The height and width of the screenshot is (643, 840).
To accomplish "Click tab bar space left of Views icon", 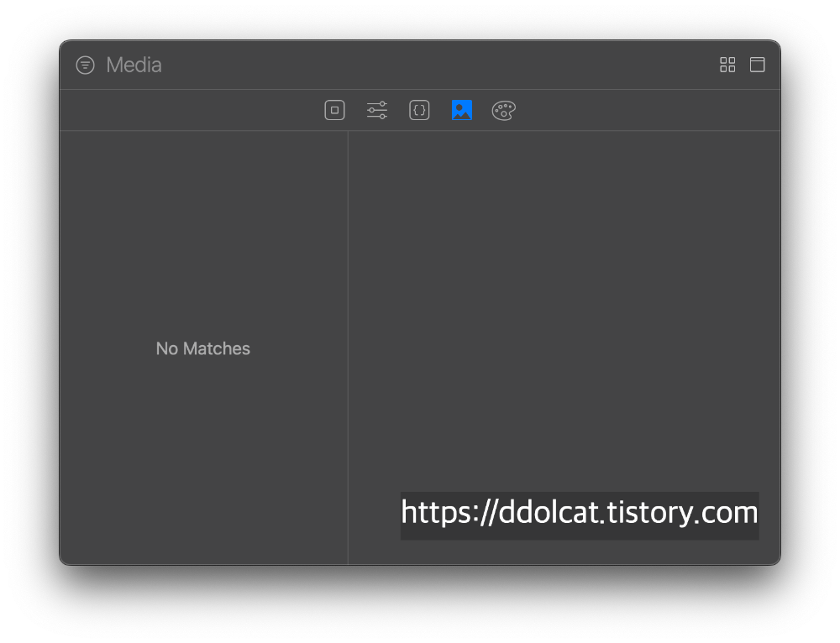I will click(193, 110).
